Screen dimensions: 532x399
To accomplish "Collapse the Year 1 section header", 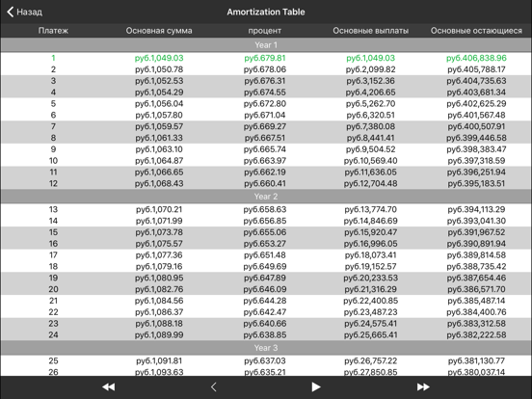I will [266, 44].
